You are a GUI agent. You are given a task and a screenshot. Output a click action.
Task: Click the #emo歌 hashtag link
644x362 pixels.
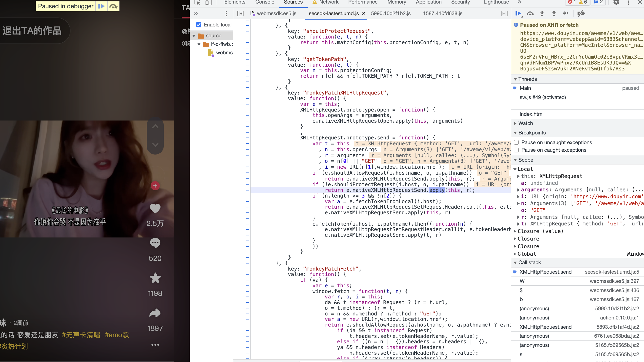[x=116, y=335]
